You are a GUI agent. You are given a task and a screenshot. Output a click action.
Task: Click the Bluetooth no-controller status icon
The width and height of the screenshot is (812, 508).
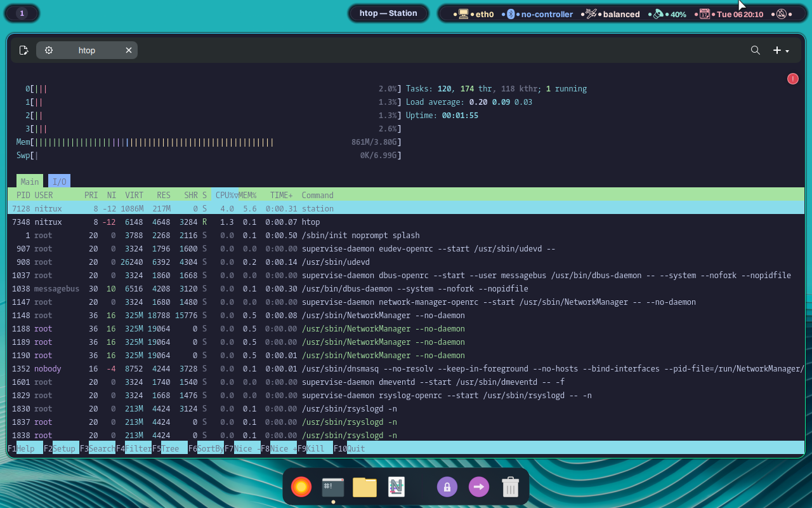point(511,14)
